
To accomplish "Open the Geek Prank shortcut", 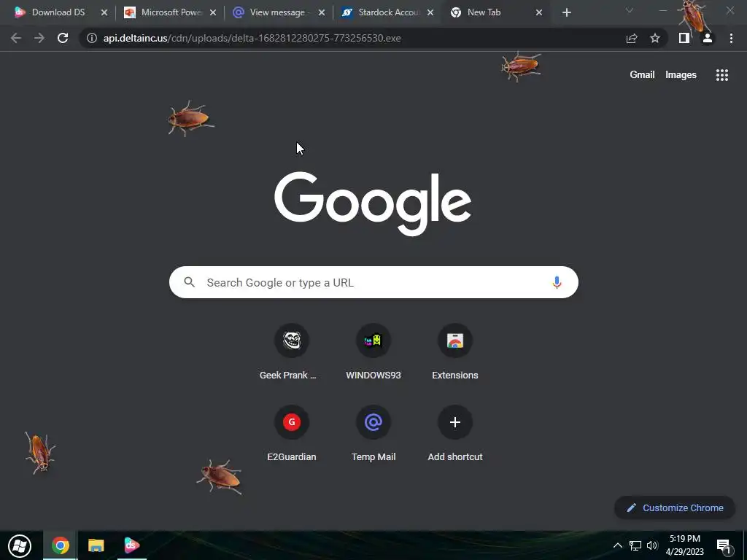I will point(292,341).
